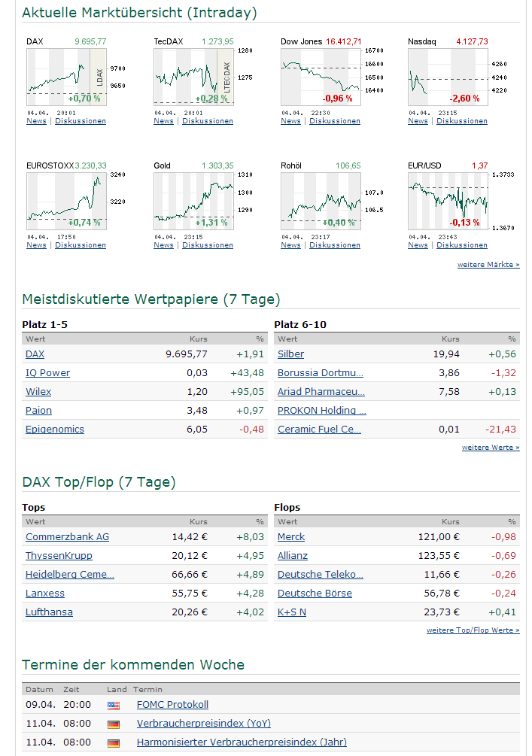The image size is (532, 756).
Task: Select DAX Kurs value in Platz 1-5
Action: (187, 354)
